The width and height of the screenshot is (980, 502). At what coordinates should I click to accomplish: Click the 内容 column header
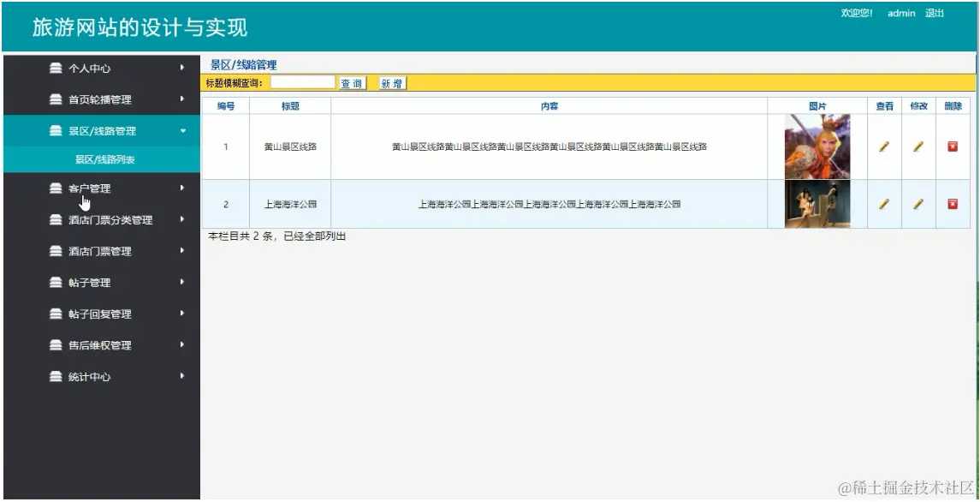pyautogui.click(x=549, y=106)
